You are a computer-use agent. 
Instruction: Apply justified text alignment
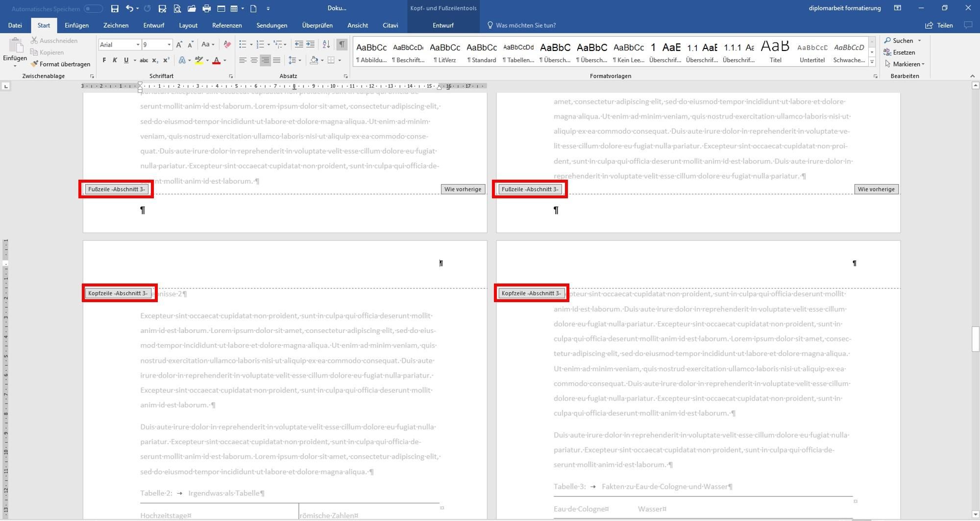click(x=277, y=60)
